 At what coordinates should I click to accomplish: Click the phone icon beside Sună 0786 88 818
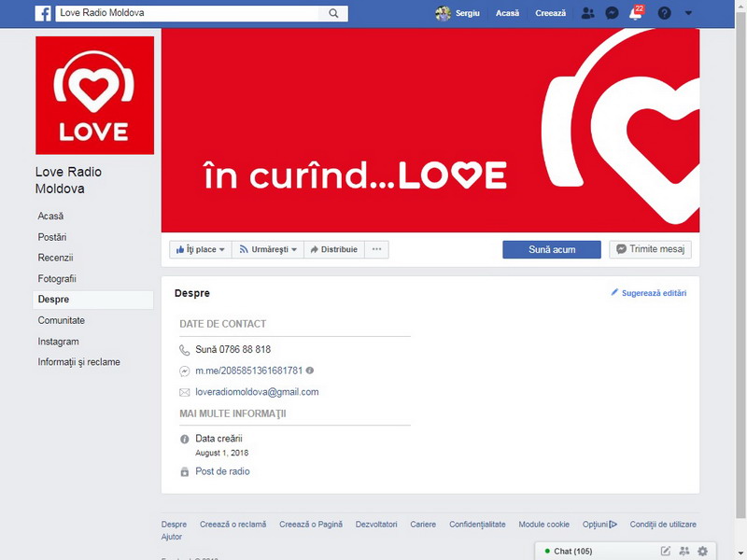(x=184, y=350)
